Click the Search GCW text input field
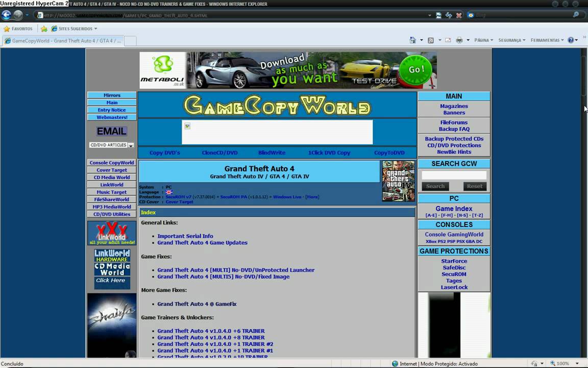588x368 pixels. (x=454, y=175)
